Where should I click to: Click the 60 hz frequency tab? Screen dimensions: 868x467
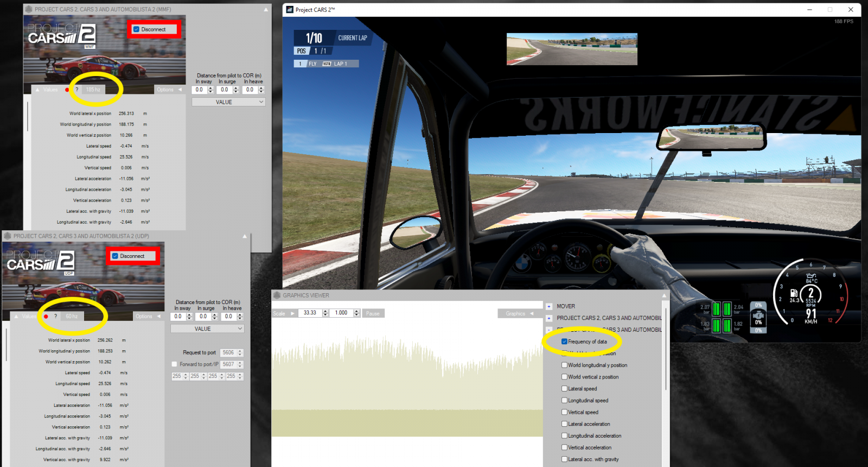pos(72,316)
